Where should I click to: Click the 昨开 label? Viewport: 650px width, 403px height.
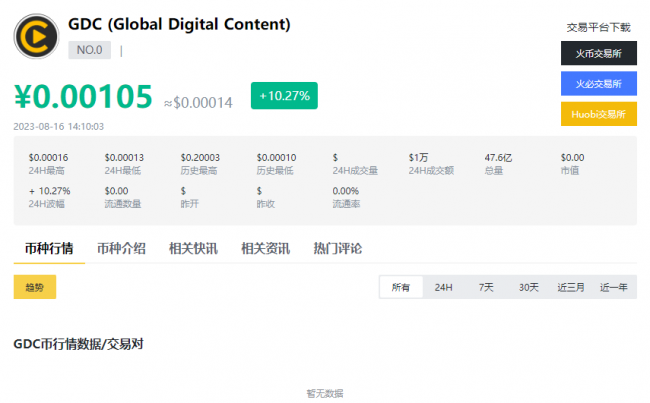coord(189,204)
